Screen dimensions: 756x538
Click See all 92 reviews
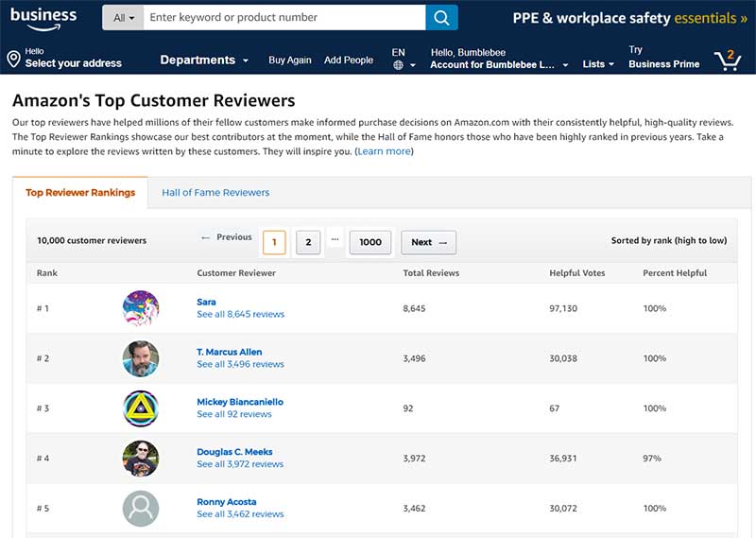(234, 414)
